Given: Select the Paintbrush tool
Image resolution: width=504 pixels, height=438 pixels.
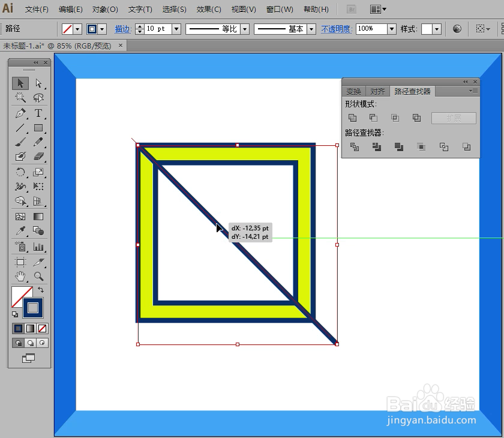Looking at the screenshot, I should pyautogui.click(x=20, y=142).
